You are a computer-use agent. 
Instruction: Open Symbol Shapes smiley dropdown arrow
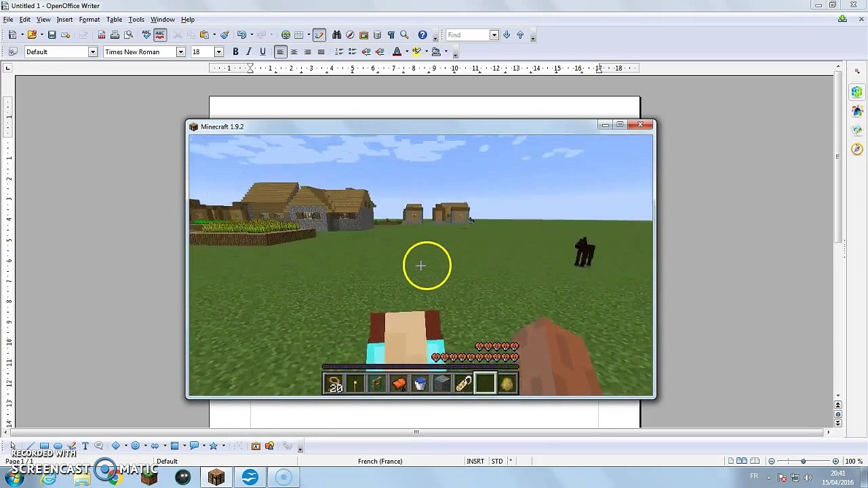tap(145, 446)
